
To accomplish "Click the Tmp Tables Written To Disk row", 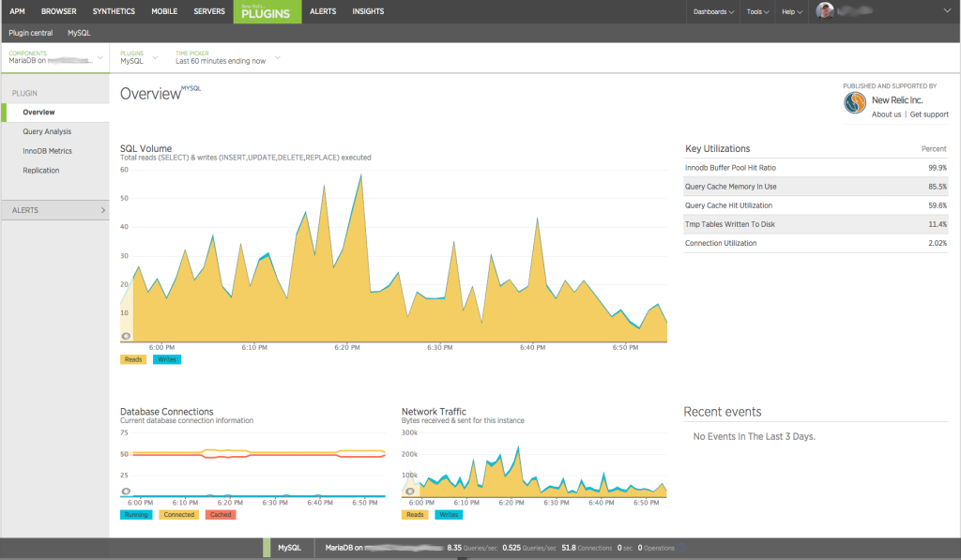I will 816,224.
